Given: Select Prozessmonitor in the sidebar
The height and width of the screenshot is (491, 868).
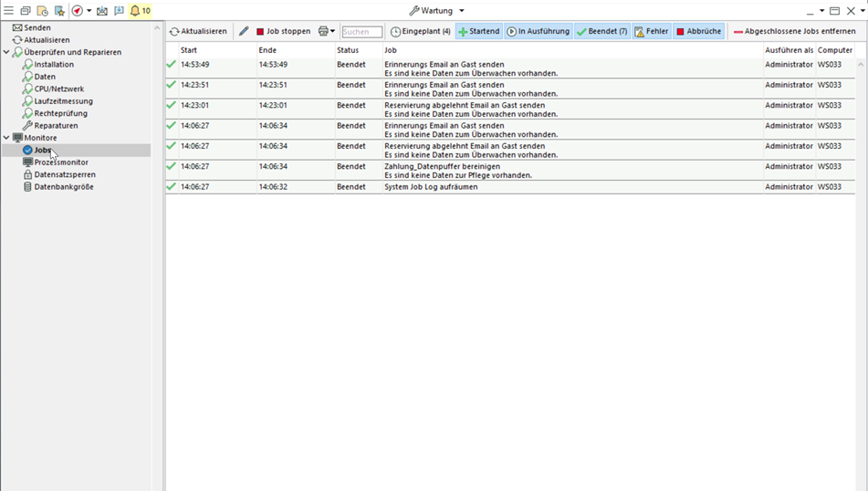Looking at the screenshot, I should click(x=61, y=162).
